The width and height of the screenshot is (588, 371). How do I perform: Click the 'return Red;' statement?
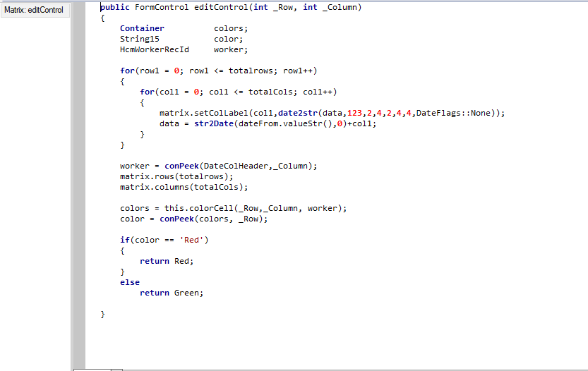coord(167,261)
